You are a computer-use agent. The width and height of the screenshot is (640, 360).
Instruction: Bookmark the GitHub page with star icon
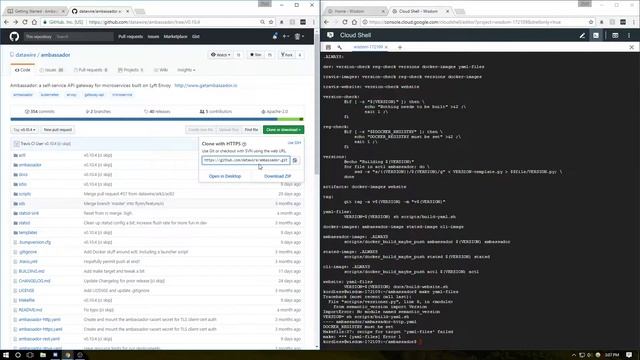point(271,22)
